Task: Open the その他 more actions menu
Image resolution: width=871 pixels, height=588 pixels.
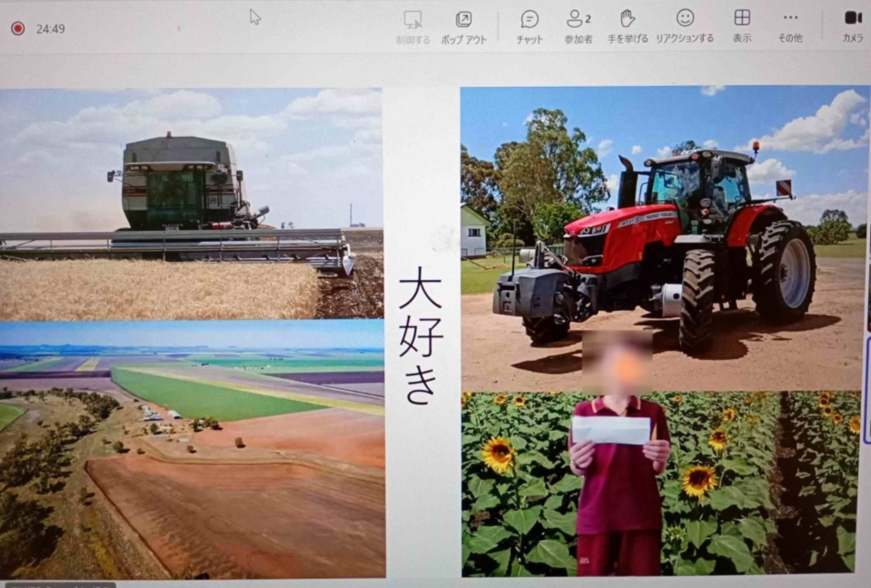Action: pos(790,27)
